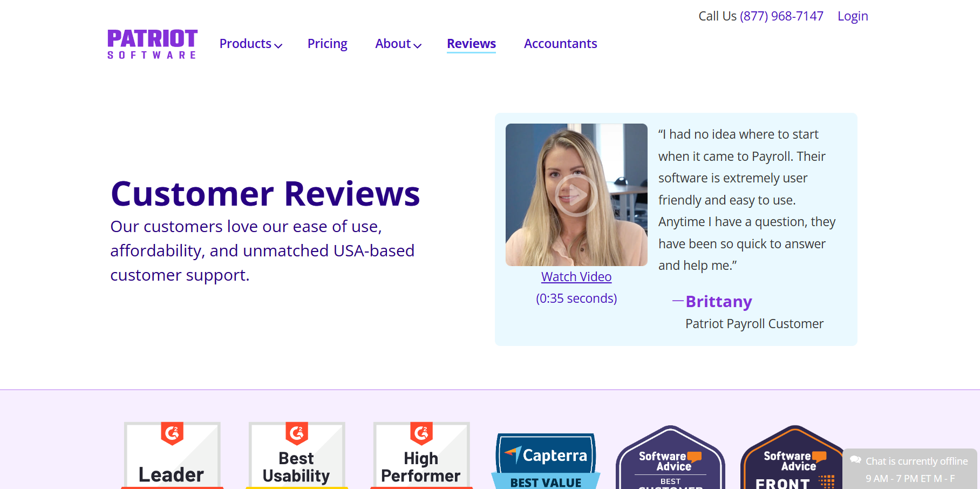The width and height of the screenshot is (980, 489).
Task: Play Brittany's testimonial video
Action: click(576, 195)
